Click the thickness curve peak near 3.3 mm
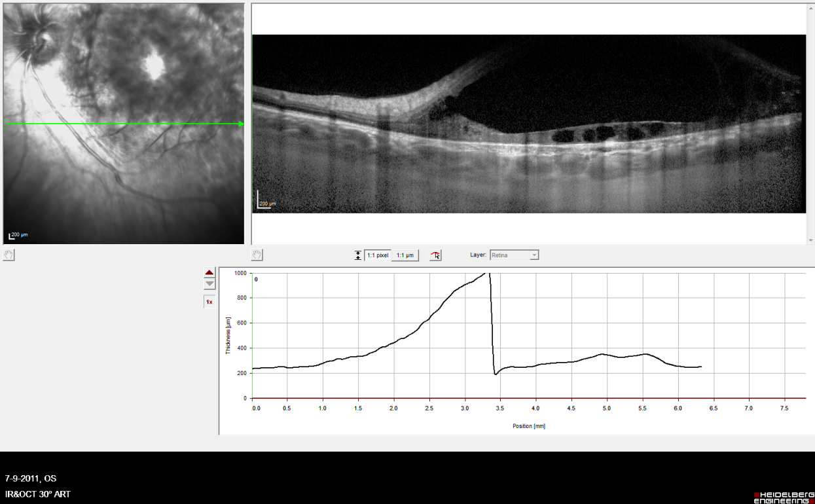This screenshot has width=815, height=504. point(486,274)
